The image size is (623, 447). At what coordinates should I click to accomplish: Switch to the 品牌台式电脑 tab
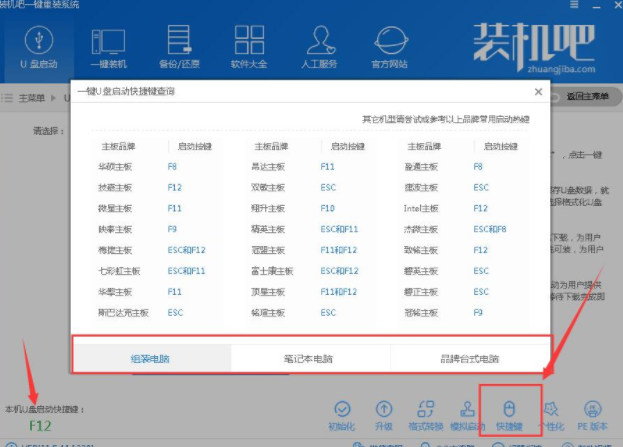(x=469, y=358)
